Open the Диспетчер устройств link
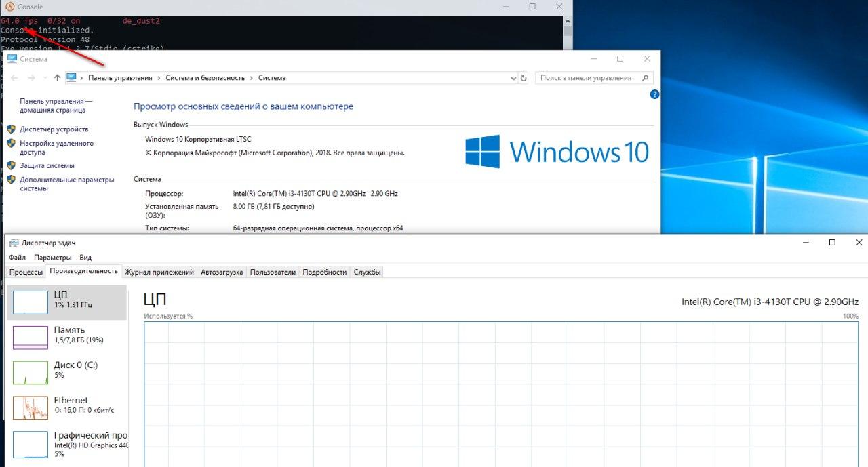Screen dimensions: 868x467 [x=54, y=129]
